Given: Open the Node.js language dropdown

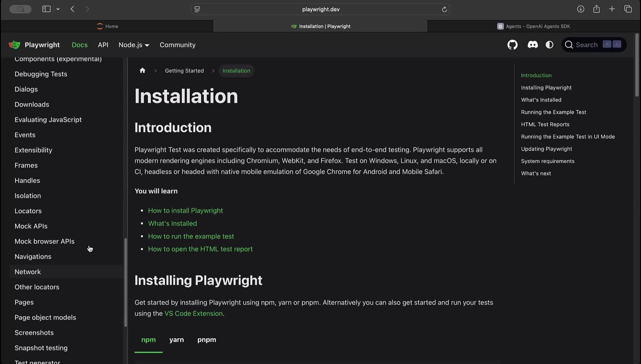Looking at the screenshot, I should [x=134, y=45].
